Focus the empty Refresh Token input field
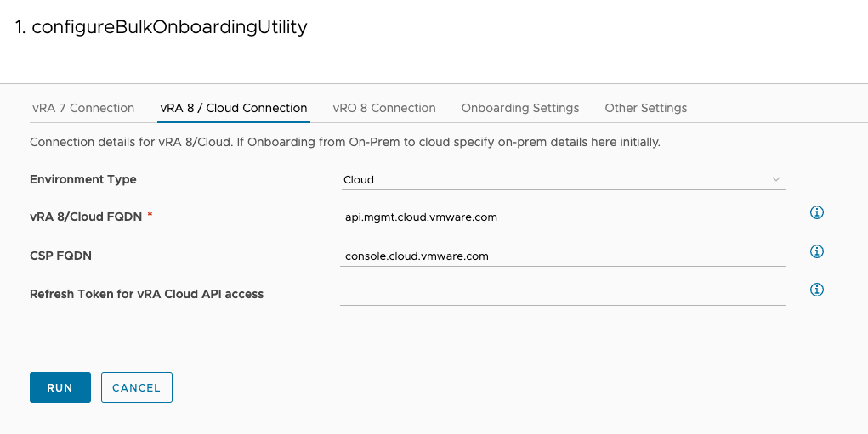 pyautogui.click(x=561, y=294)
